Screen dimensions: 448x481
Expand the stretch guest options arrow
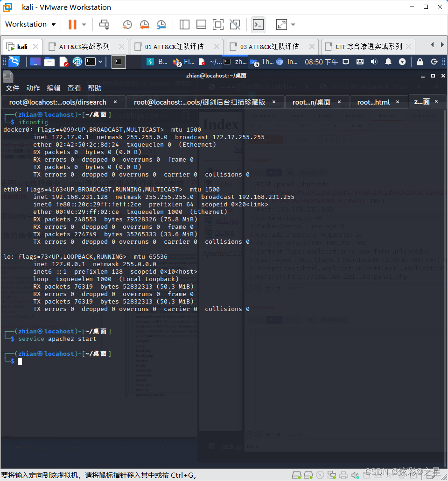click(x=293, y=25)
